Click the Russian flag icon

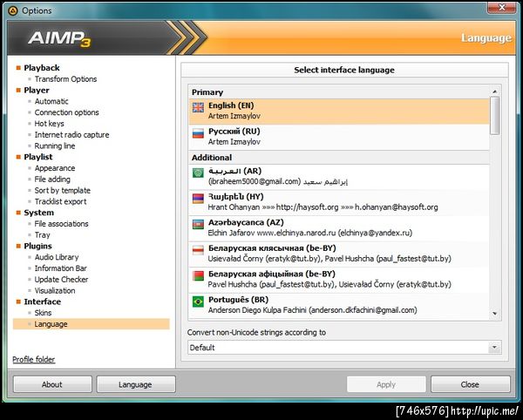point(198,133)
